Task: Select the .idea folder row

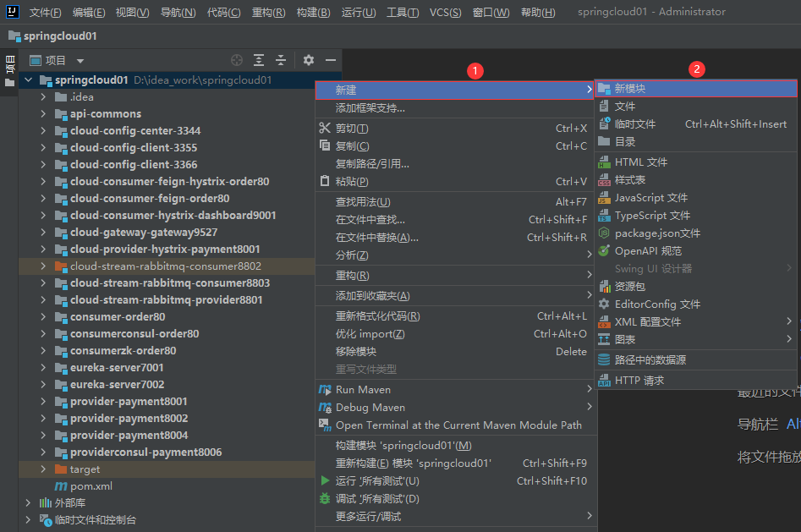Action: [x=167, y=97]
